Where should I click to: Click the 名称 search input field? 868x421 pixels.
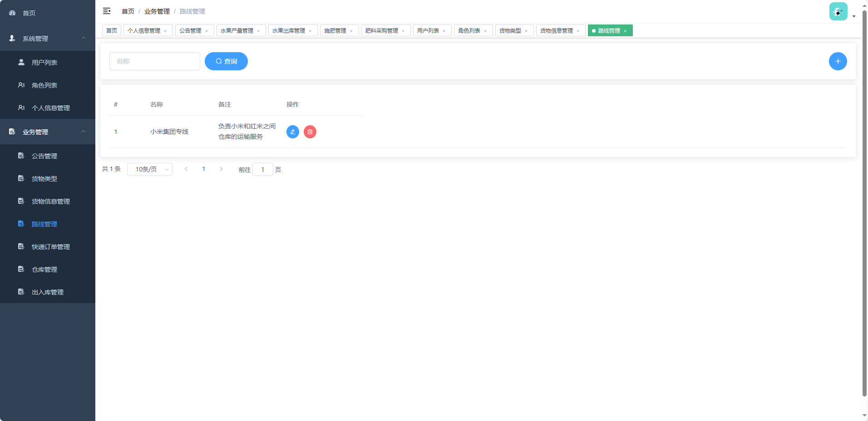[154, 61]
